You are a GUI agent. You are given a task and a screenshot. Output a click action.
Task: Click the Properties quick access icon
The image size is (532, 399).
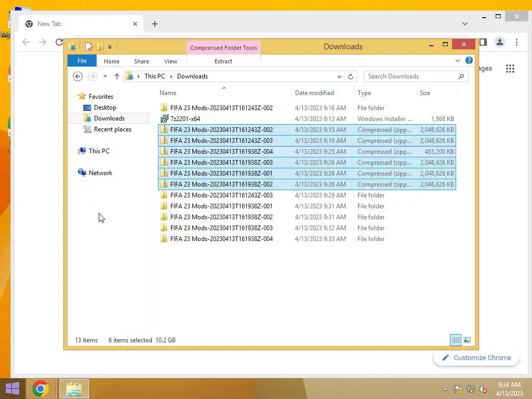pos(88,46)
